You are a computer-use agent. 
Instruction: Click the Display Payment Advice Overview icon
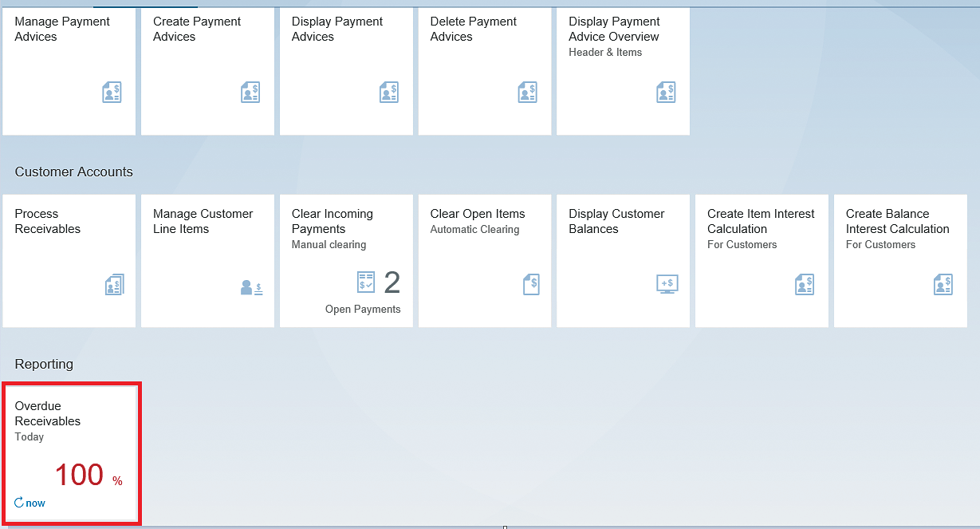click(666, 92)
